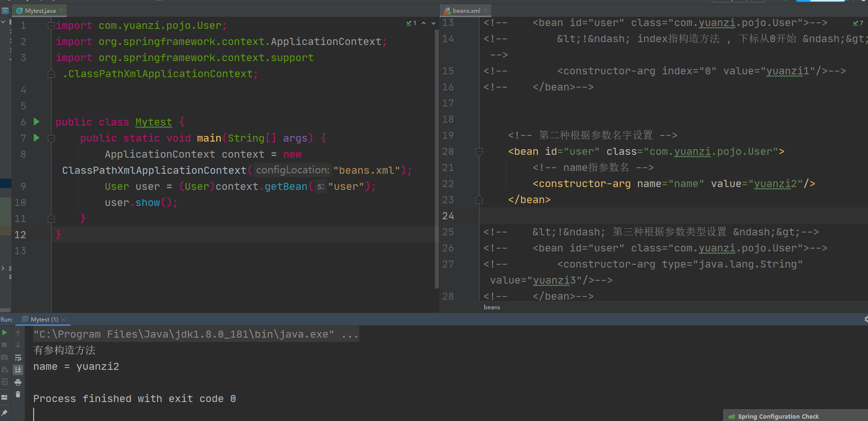Click inspection checkmark widget in beans.xml editor
Viewport: 868px width, 421px height.
(858, 23)
